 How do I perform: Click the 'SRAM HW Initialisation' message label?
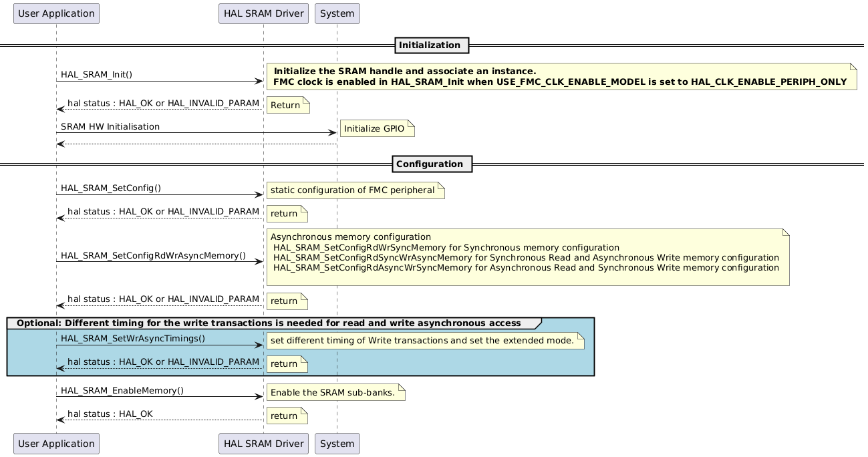coord(110,126)
